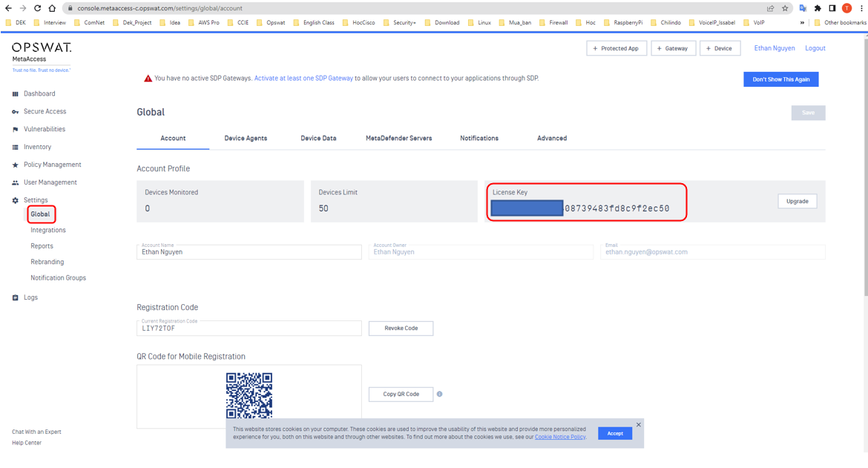Open the Other bookmarks folder
The height and width of the screenshot is (468, 868).
coord(840,23)
